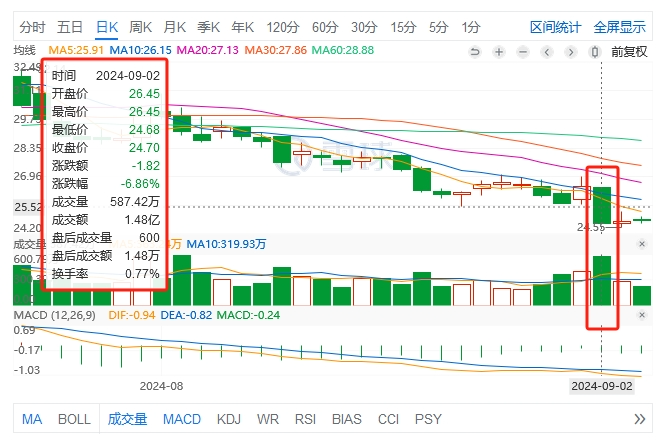Enable the MA indicator

31,419
